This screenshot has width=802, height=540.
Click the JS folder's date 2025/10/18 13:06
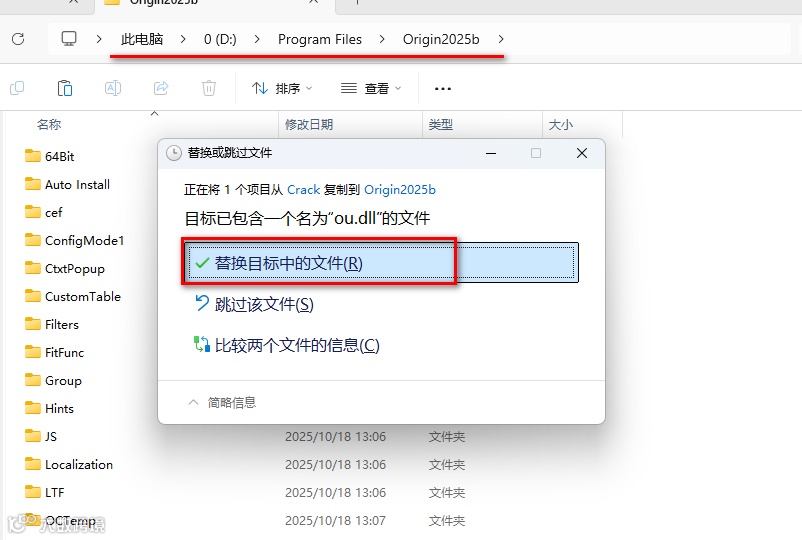pyautogui.click(x=336, y=437)
